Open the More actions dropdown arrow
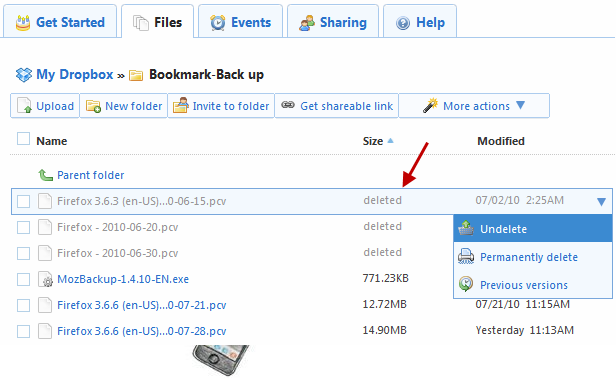Image resolution: width=616 pixels, height=379 pixels. point(521,105)
